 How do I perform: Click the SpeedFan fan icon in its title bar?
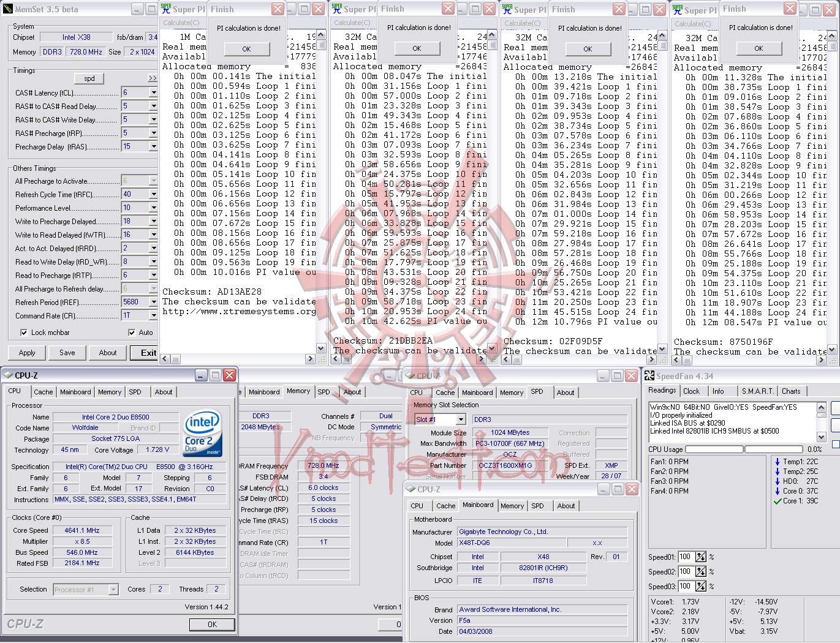point(649,376)
